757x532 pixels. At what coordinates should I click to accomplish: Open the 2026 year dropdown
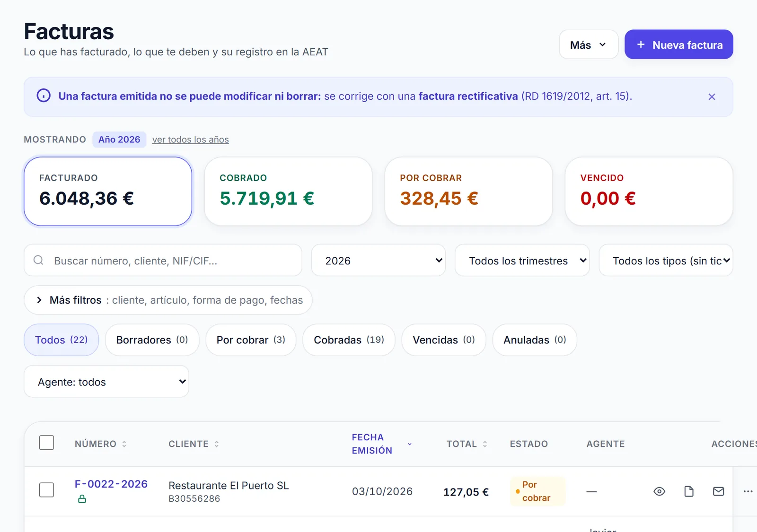click(378, 260)
